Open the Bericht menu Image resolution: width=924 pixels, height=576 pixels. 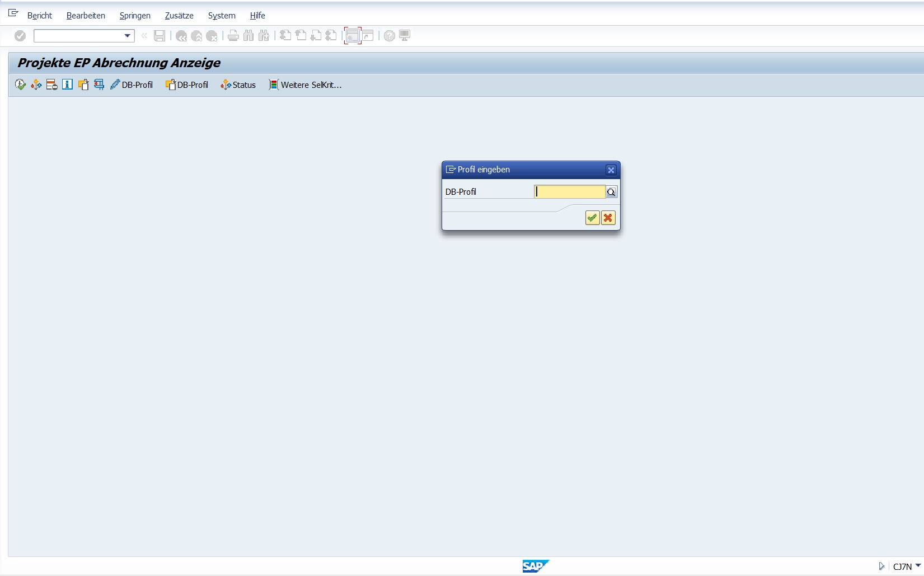pyautogui.click(x=40, y=16)
